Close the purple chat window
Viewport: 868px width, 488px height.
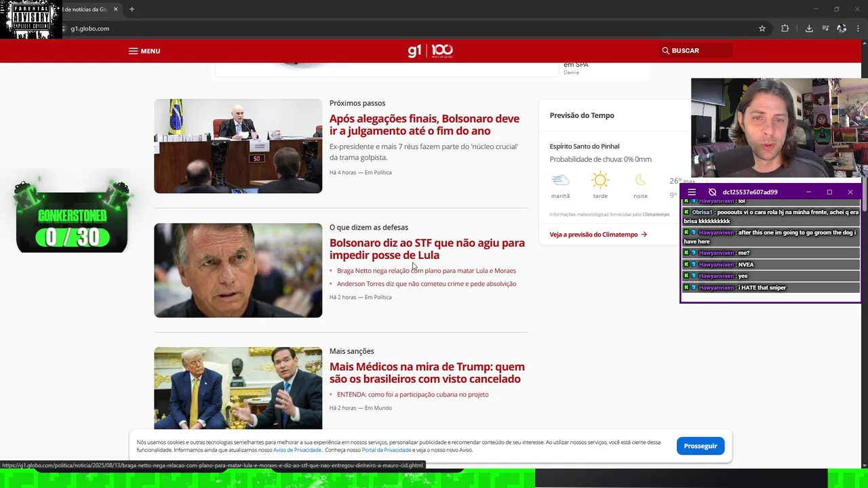coord(850,192)
